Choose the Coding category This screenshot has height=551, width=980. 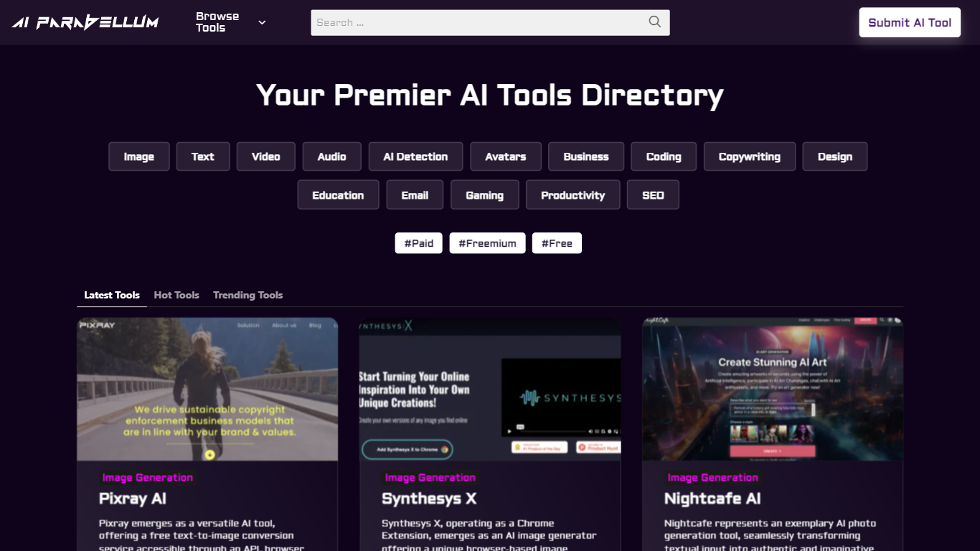(663, 156)
